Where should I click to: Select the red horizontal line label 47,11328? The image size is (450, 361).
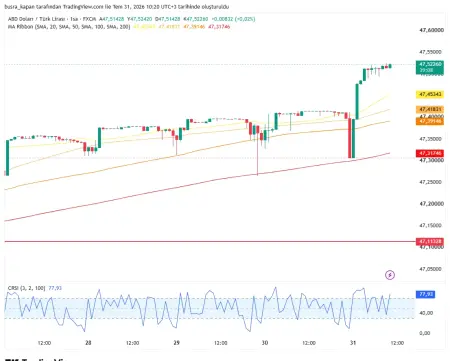[430, 241]
